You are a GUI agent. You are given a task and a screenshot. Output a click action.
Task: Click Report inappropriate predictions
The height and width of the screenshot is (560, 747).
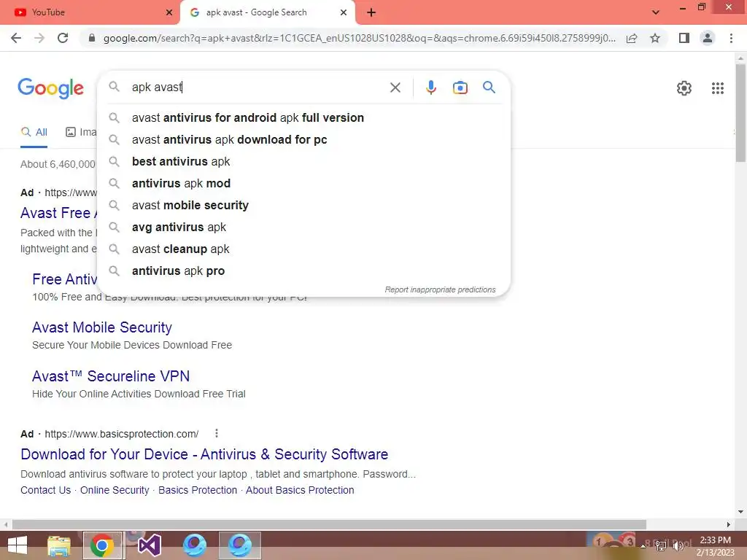pos(440,289)
